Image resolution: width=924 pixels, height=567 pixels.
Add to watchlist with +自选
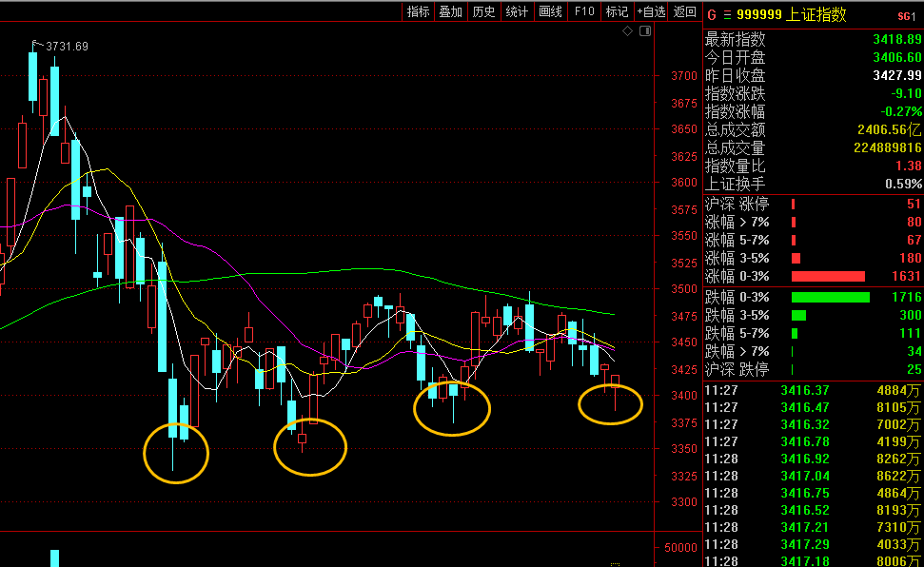coord(652,11)
